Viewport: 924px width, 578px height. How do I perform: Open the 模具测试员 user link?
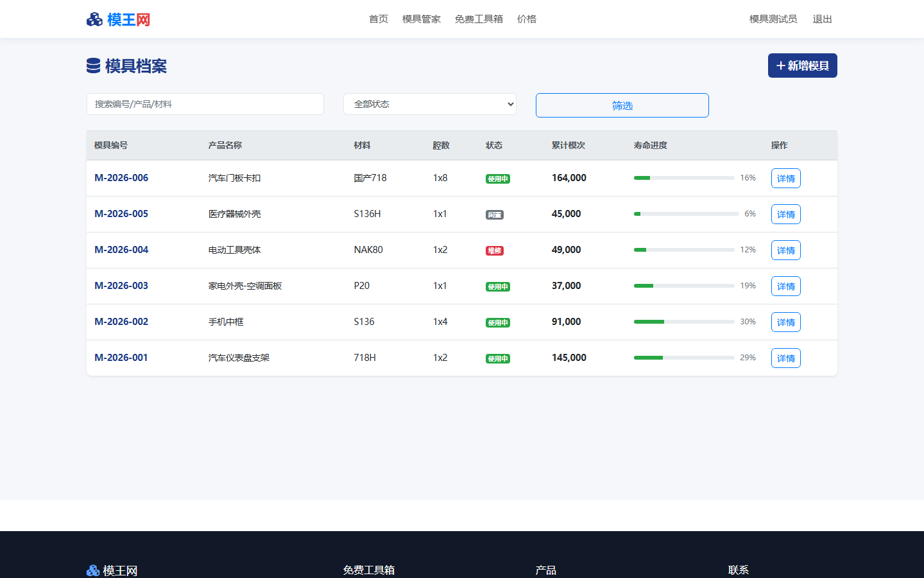coord(773,19)
